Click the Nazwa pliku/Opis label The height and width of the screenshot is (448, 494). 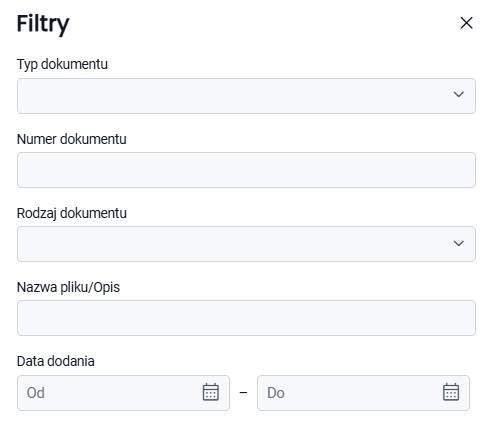pos(68,287)
